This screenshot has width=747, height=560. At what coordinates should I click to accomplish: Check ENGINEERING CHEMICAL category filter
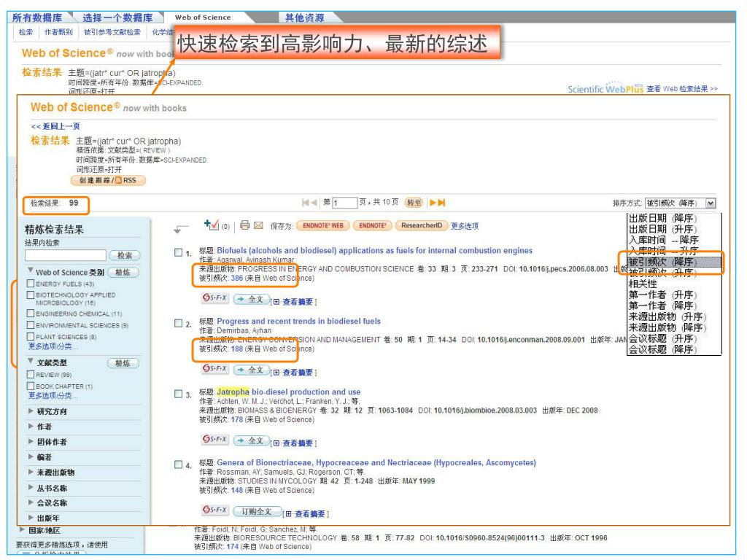tap(31, 314)
